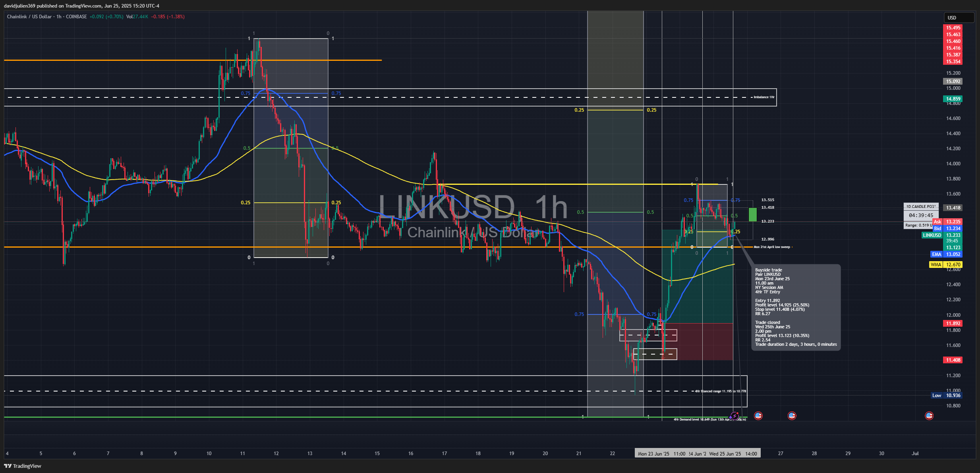Click the US flag event icon near Jul

coord(929,416)
